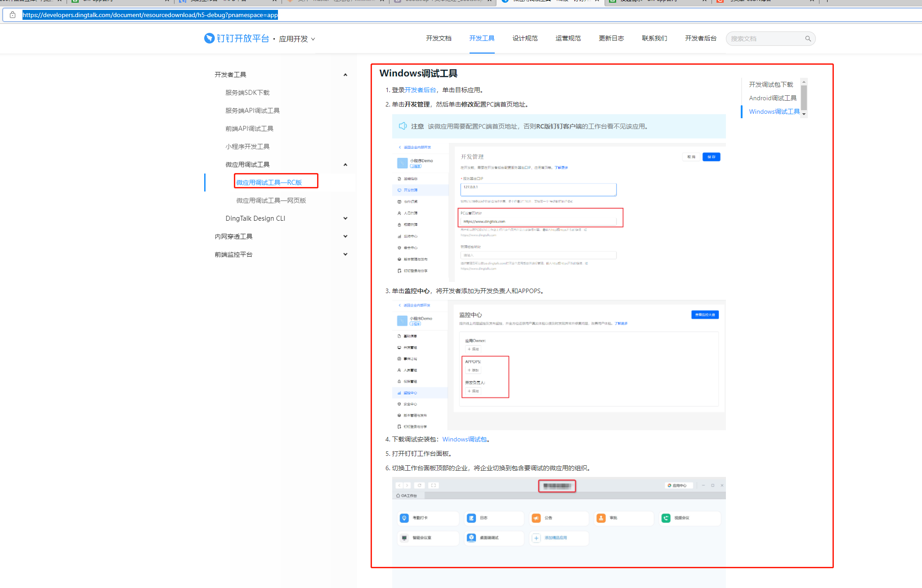Click the search magnifier icon

click(808, 39)
